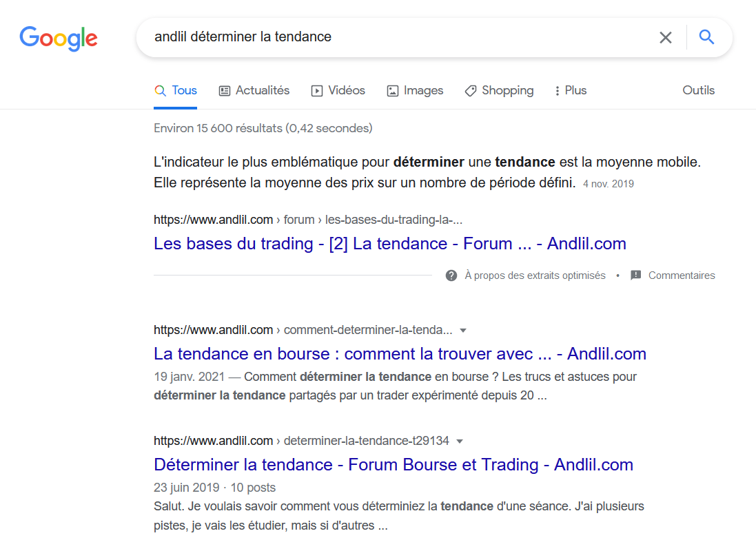Click the 'Environ 15 600 résultats' stats text

tap(263, 128)
